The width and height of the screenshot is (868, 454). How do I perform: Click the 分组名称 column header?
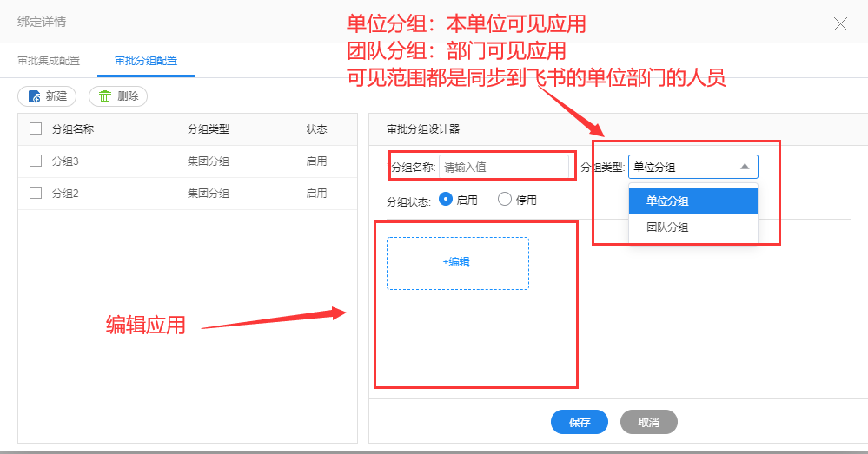73,128
